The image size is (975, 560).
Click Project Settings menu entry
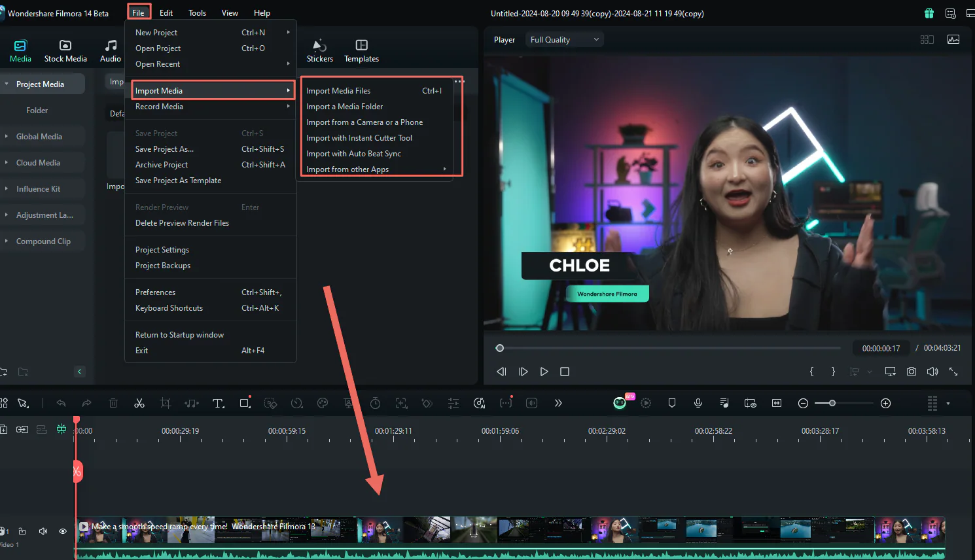[x=211, y=250]
